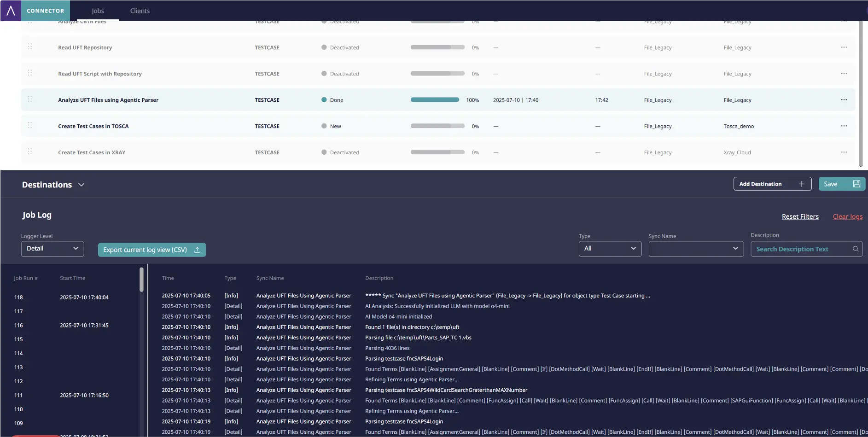868x437 pixels.
Task: Switch to the Jobs tab
Action: (x=98, y=11)
